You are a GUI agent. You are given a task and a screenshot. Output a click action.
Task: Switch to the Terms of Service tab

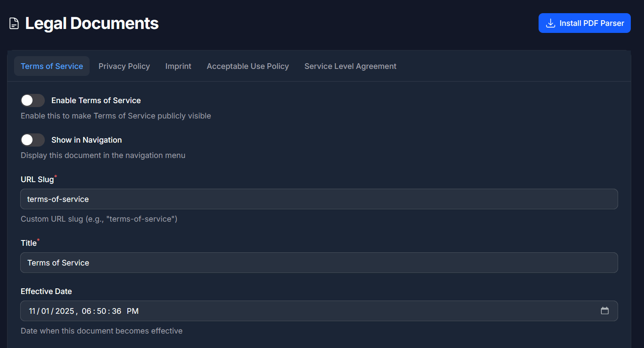click(x=52, y=66)
